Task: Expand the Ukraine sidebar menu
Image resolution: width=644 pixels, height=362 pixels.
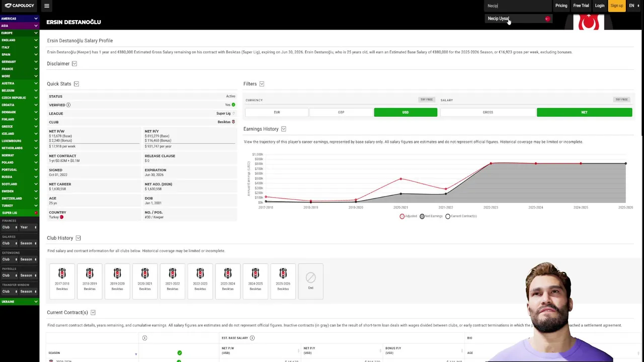Action: (x=20, y=302)
